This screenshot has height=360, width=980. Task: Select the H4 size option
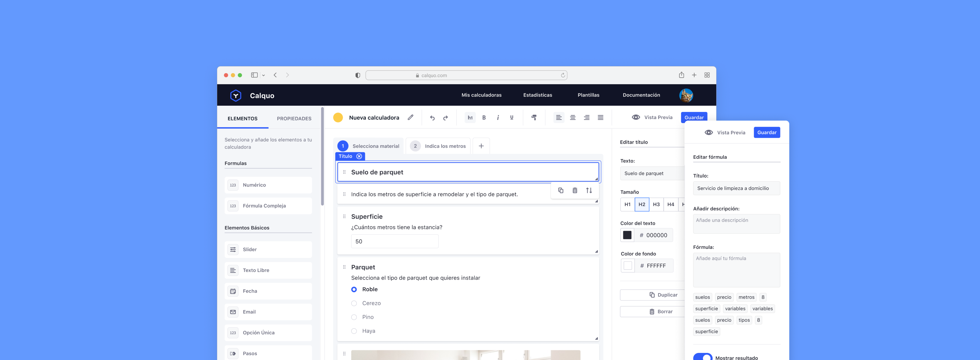click(x=671, y=204)
